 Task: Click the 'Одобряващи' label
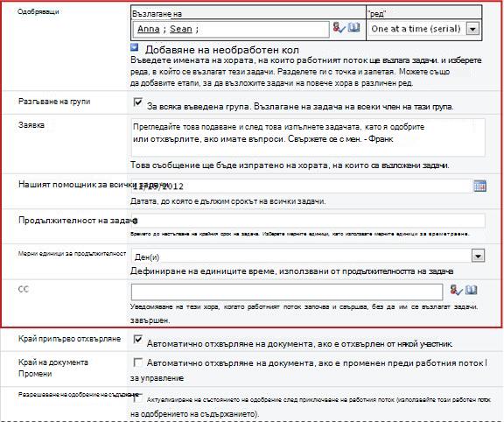tap(38, 12)
